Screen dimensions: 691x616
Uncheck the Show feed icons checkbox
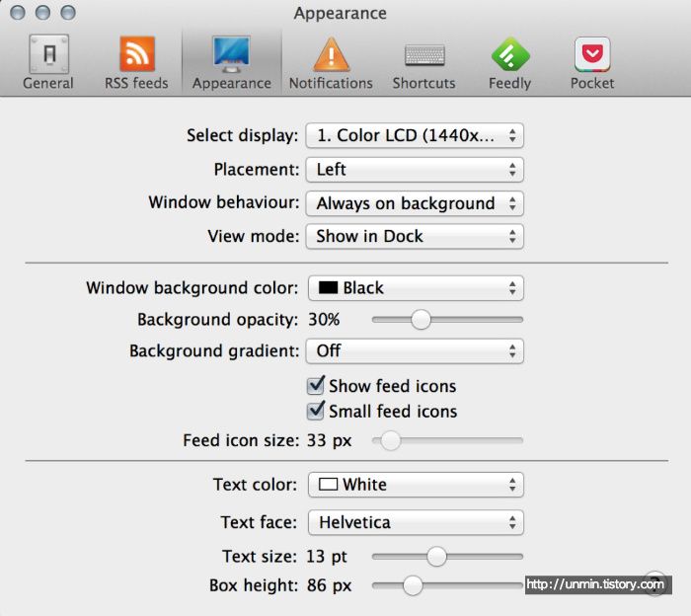(x=316, y=386)
